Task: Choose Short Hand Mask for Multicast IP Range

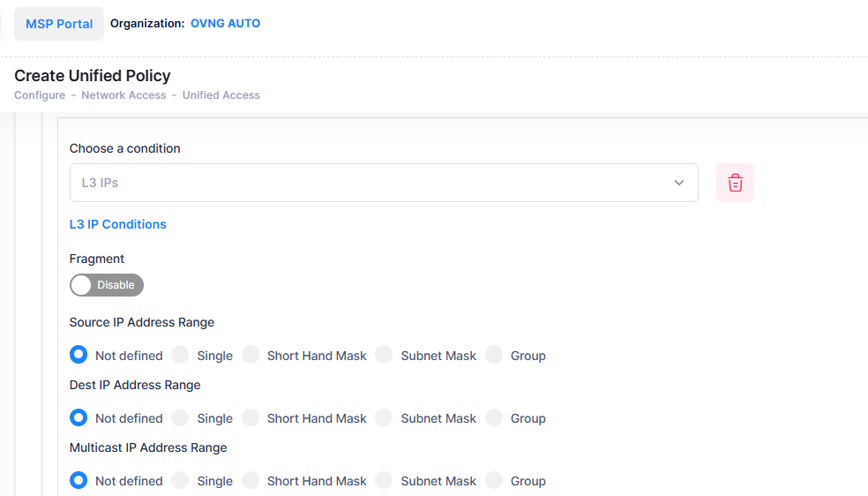Action: 251,480
